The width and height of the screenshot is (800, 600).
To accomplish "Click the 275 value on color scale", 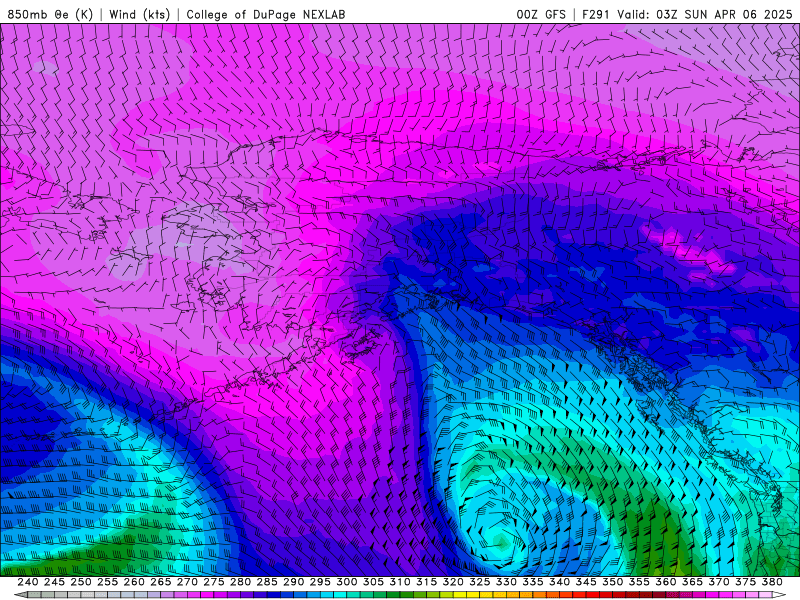I will (213, 582).
